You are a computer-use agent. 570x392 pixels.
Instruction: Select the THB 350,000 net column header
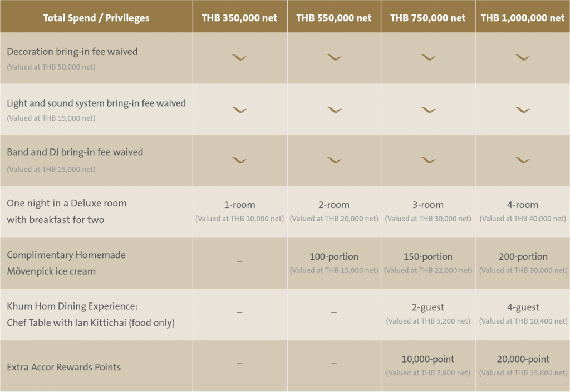(x=239, y=18)
